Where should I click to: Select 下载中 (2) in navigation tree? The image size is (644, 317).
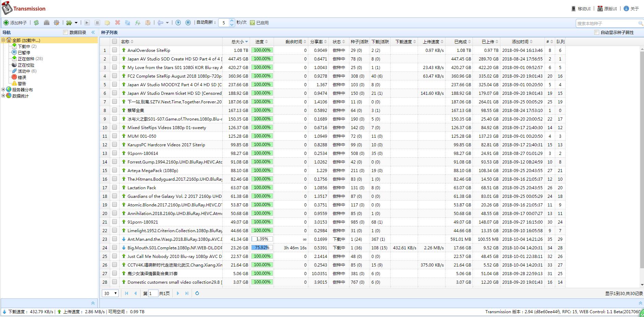click(x=27, y=46)
